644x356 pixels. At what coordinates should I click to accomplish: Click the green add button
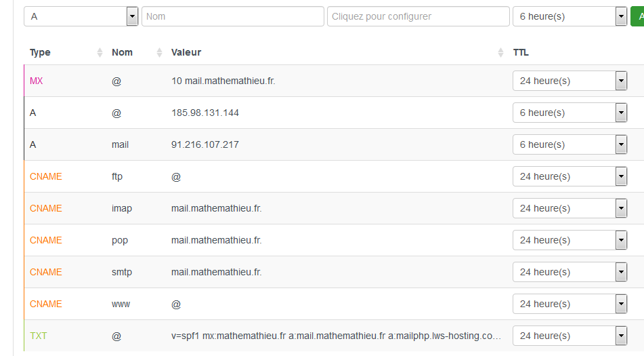(637, 16)
